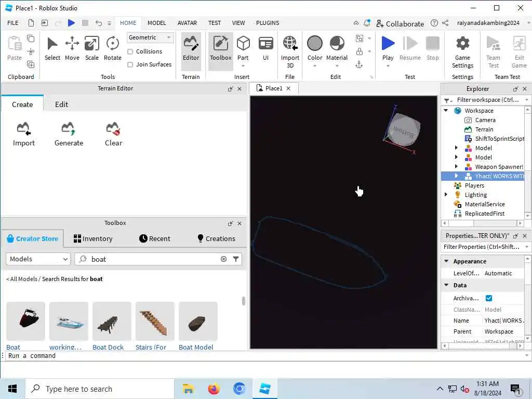
Task: Click the new file icon
Action: click(x=31, y=23)
